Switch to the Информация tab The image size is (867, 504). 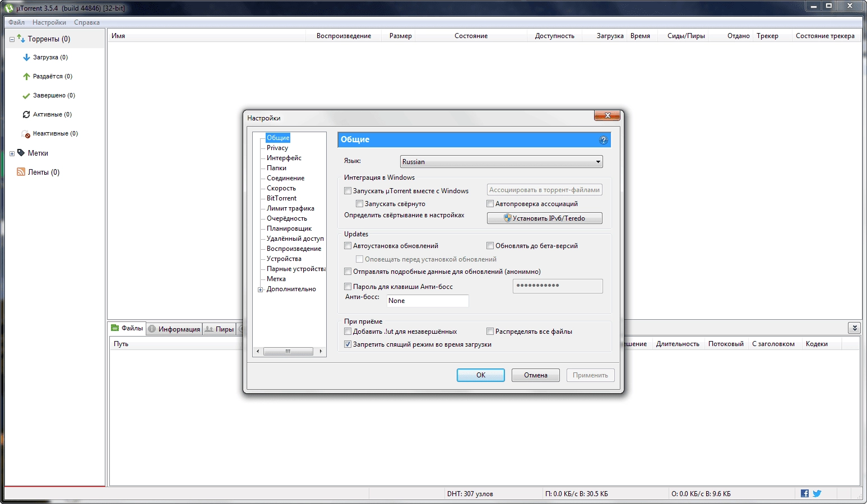coord(174,329)
